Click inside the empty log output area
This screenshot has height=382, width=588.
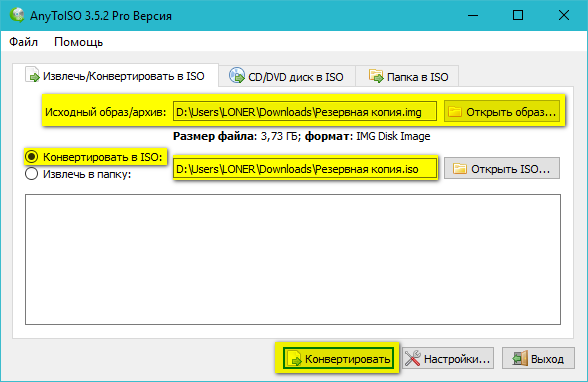[293, 259]
